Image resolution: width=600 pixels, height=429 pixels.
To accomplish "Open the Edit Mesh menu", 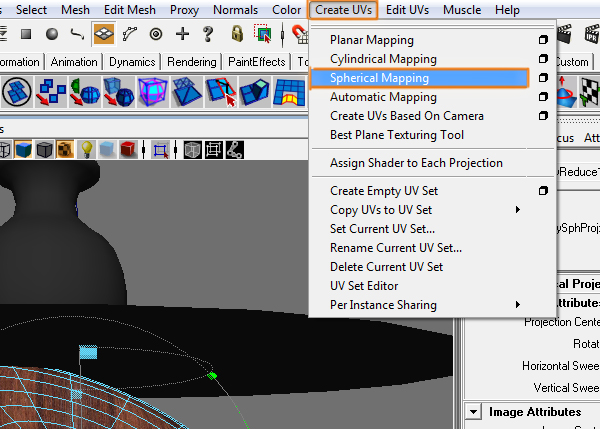I will point(130,10).
